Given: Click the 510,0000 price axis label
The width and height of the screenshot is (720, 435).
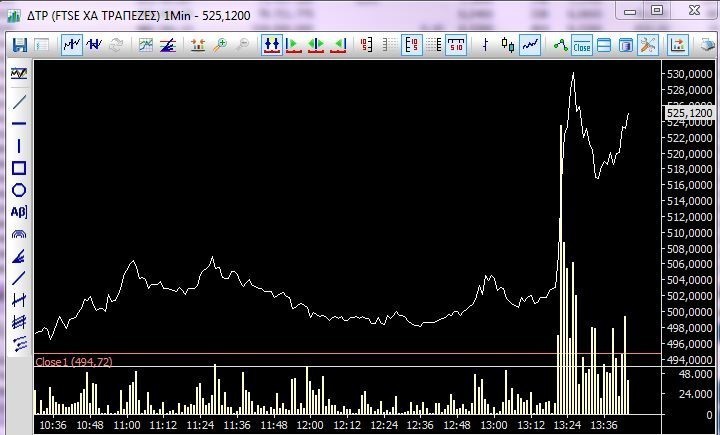Looking at the screenshot, I should [690, 233].
